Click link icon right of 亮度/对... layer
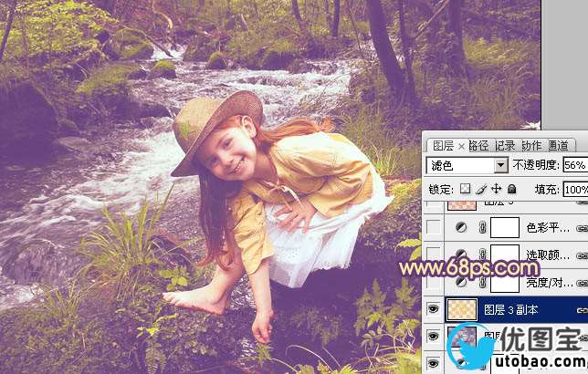Screen dimensions: 588x374 tap(583, 284)
